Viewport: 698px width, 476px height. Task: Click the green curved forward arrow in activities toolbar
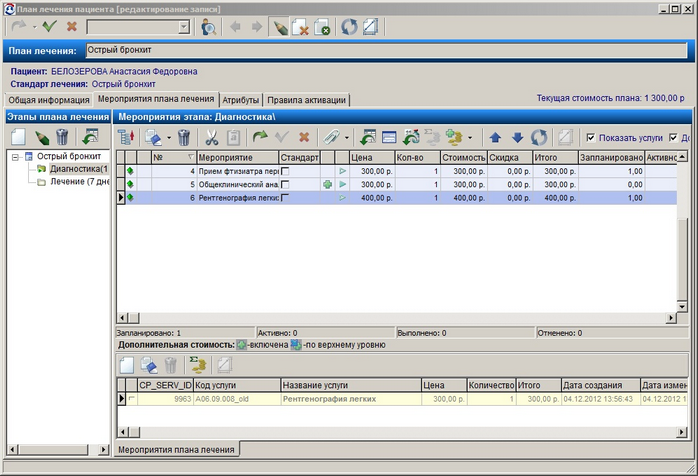(260, 137)
